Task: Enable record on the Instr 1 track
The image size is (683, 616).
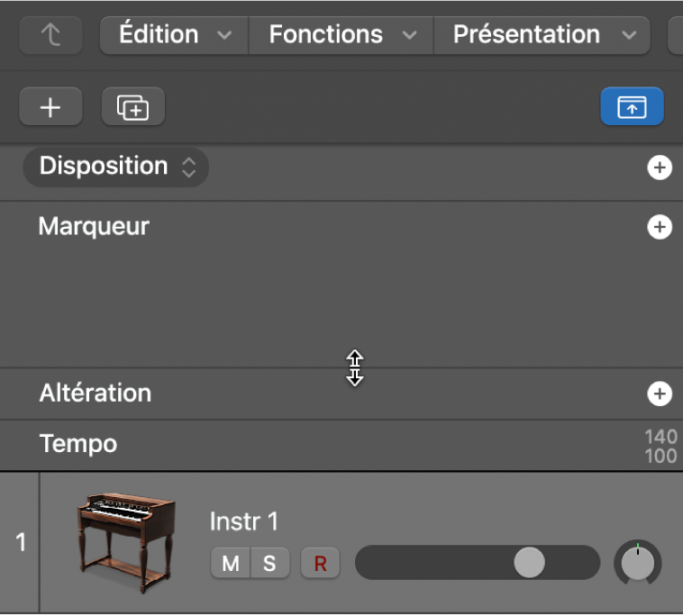Action: coord(320,564)
